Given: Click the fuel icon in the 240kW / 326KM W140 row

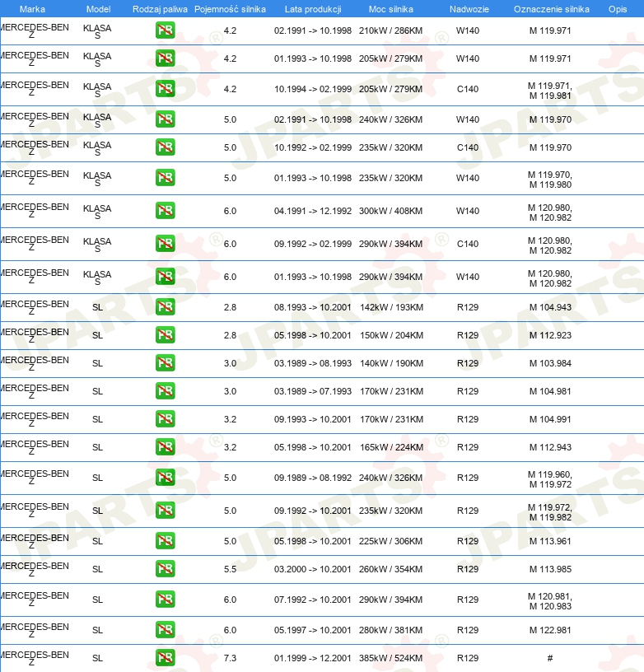Looking at the screenshot, I should 165,119.
